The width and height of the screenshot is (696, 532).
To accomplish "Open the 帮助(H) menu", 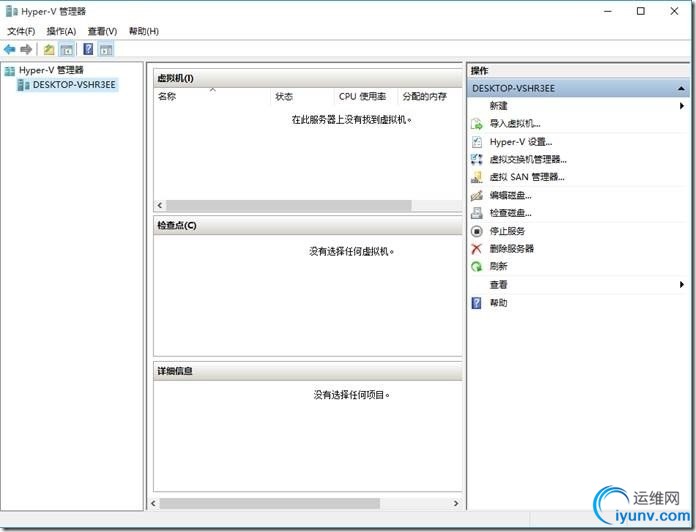I will 144,31.
